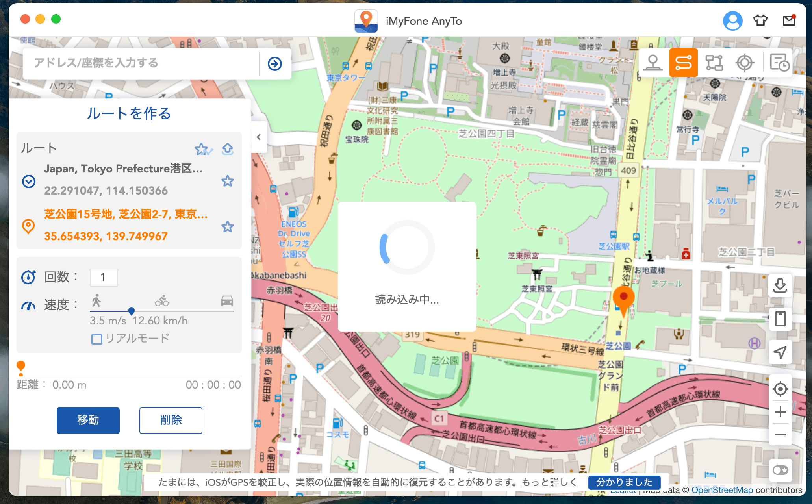Dismiss notice with 分かりました button

pyautogui.click(x=624, y=482)
